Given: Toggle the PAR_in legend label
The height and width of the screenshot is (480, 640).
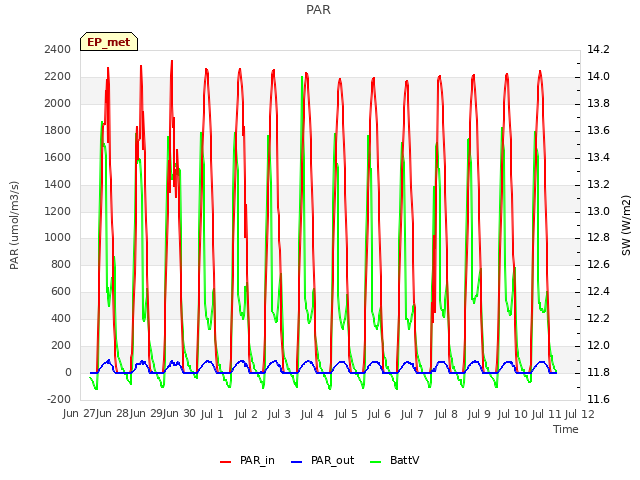Looking at the screenshot, I should (x=257, y=460).
